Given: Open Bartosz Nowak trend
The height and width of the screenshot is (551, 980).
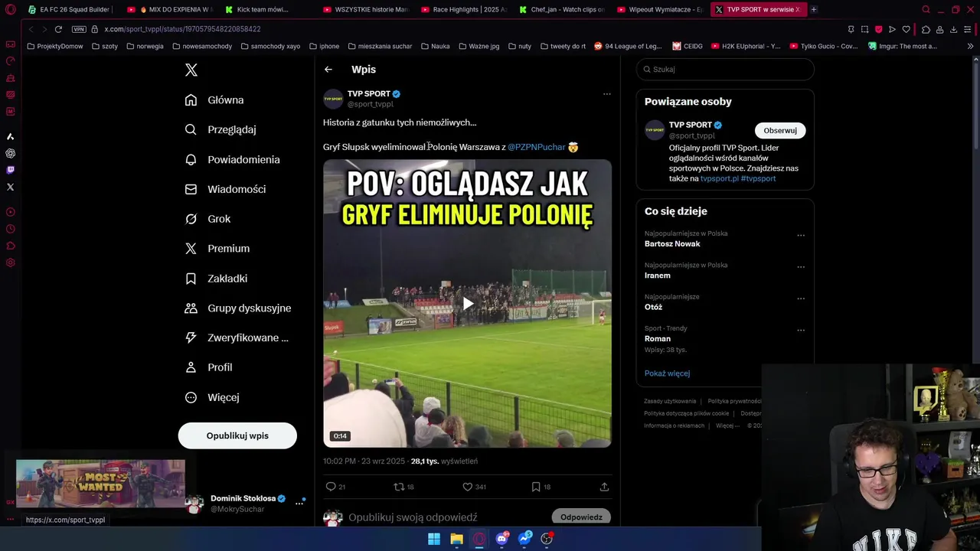Looking at the screenshot, I should pos(672,244).
